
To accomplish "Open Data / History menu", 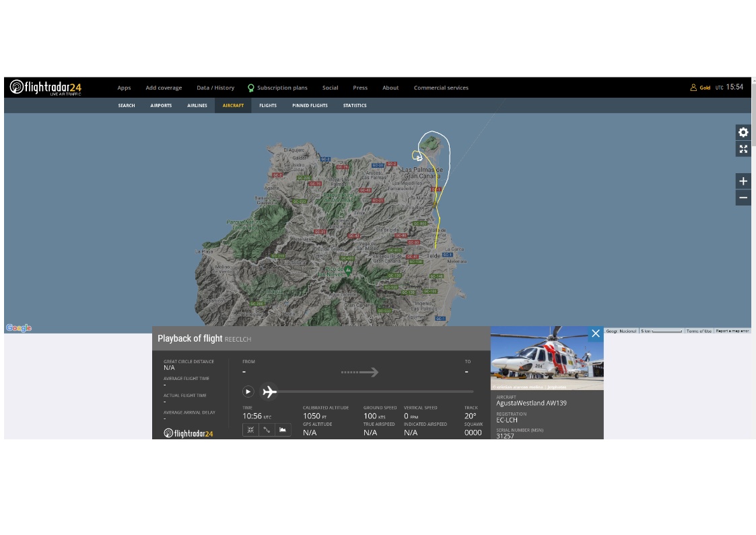I will pos(215,88).
